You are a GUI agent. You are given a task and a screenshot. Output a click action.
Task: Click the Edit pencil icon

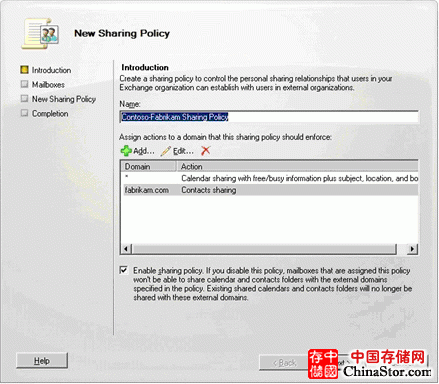click(166, 151)
